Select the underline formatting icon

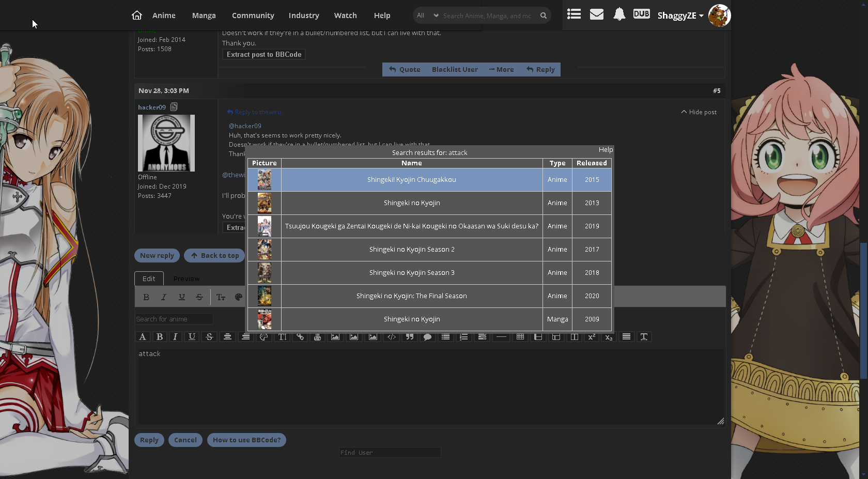coord(192,336)
